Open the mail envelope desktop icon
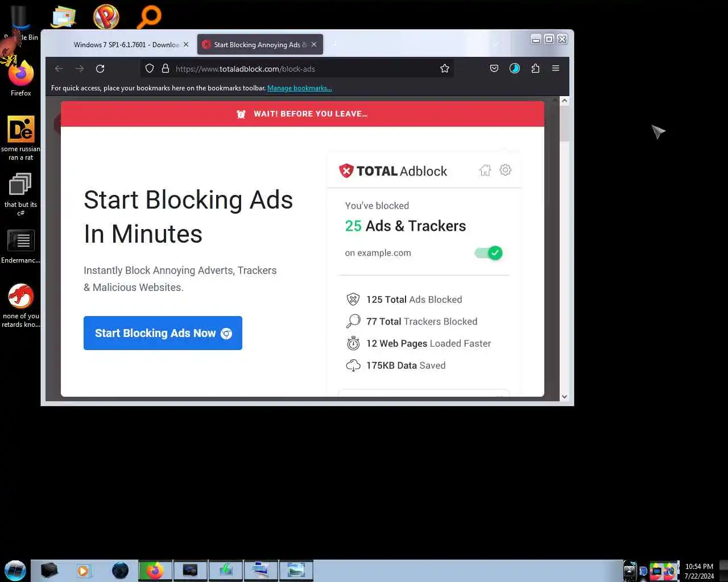 (64, 16)
